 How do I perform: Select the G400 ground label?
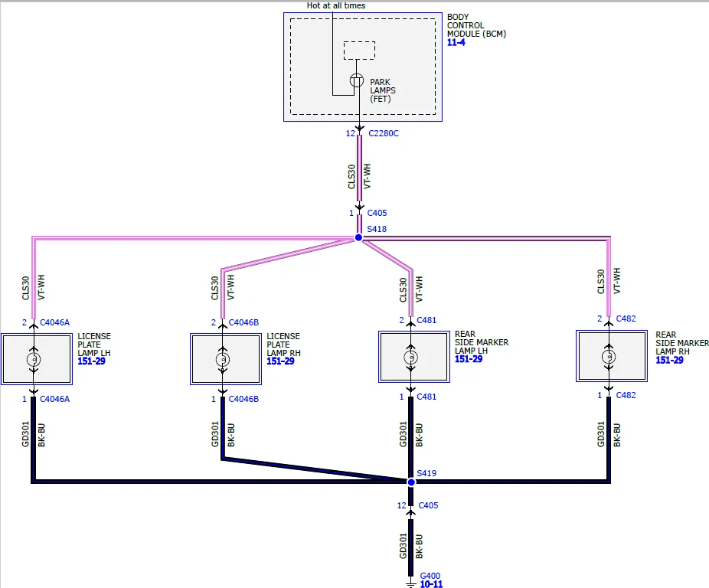point(430,576)
